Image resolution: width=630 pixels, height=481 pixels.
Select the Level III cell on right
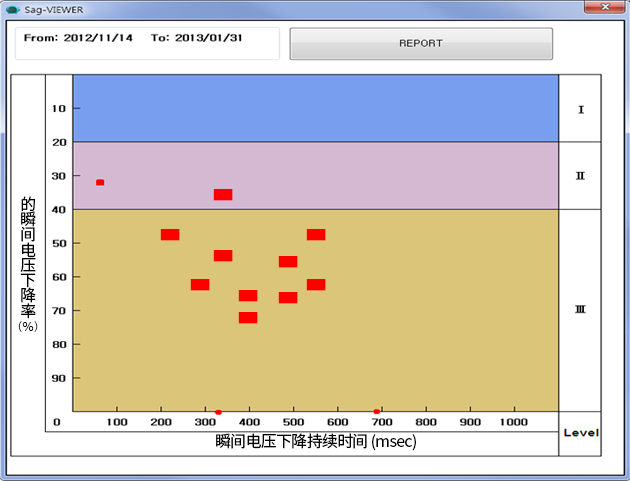[580, 310]
